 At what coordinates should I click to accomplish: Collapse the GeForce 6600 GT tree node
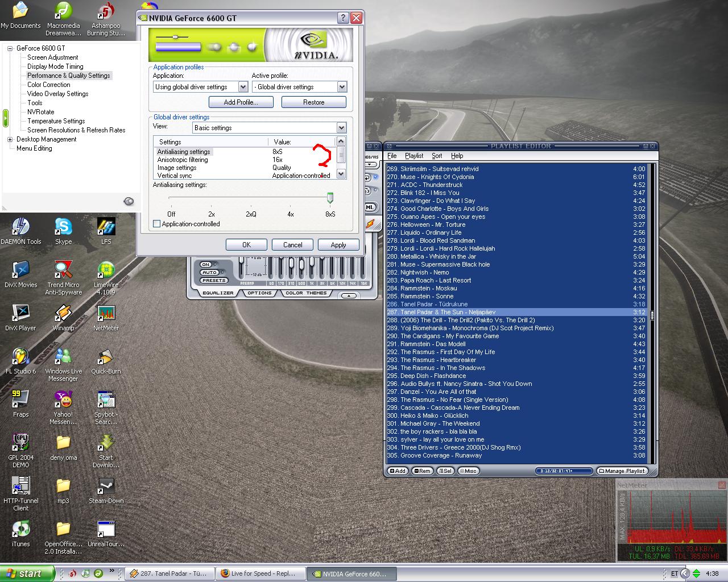(x=10, y=48)
